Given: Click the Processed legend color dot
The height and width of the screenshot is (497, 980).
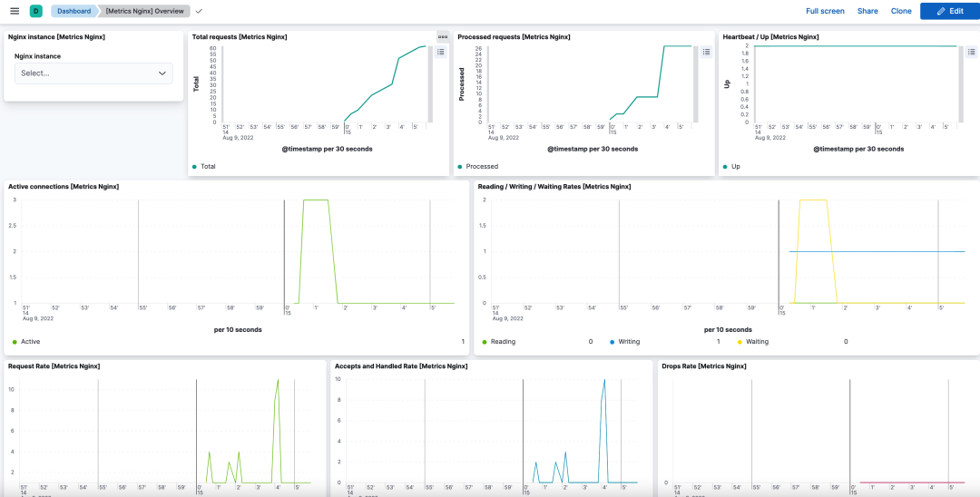Looking at the screenshot, I should (460, 167).
